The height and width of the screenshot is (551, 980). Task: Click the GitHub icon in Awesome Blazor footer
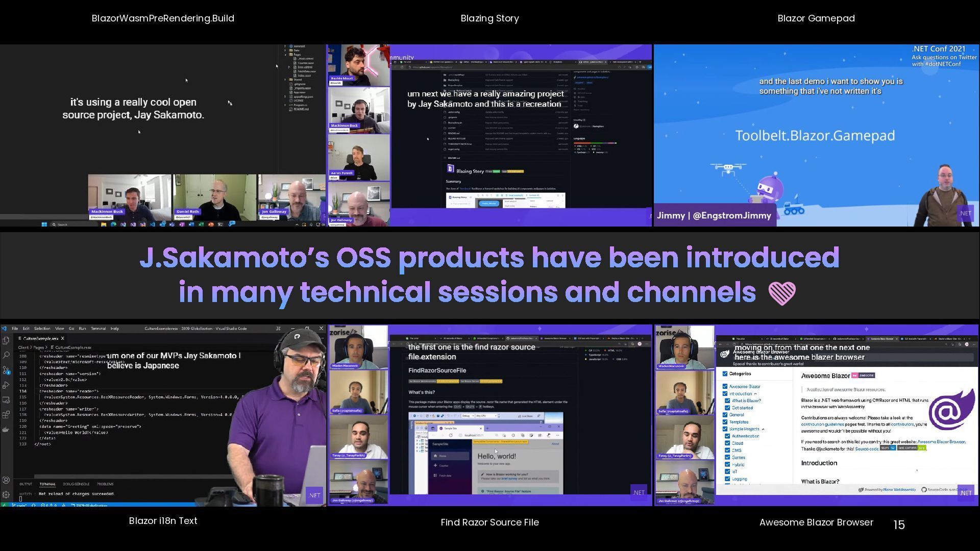(x=924, y=490)
